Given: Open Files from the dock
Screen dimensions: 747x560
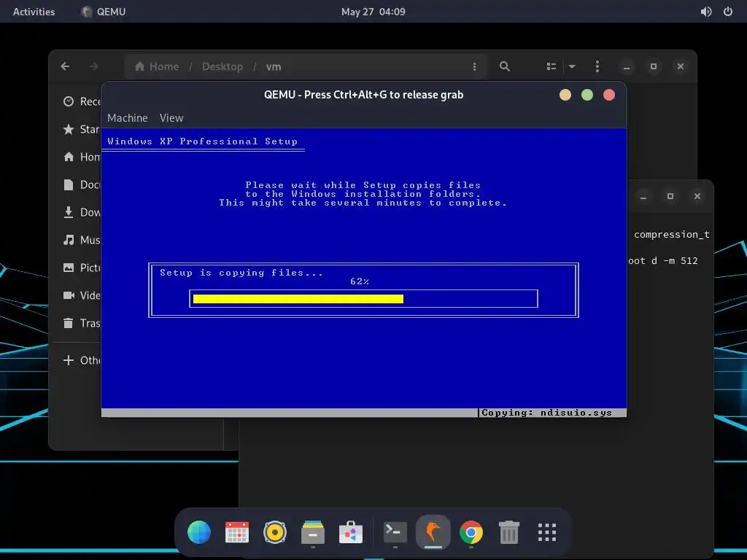Looking at the screenshot, I should 313,532.
